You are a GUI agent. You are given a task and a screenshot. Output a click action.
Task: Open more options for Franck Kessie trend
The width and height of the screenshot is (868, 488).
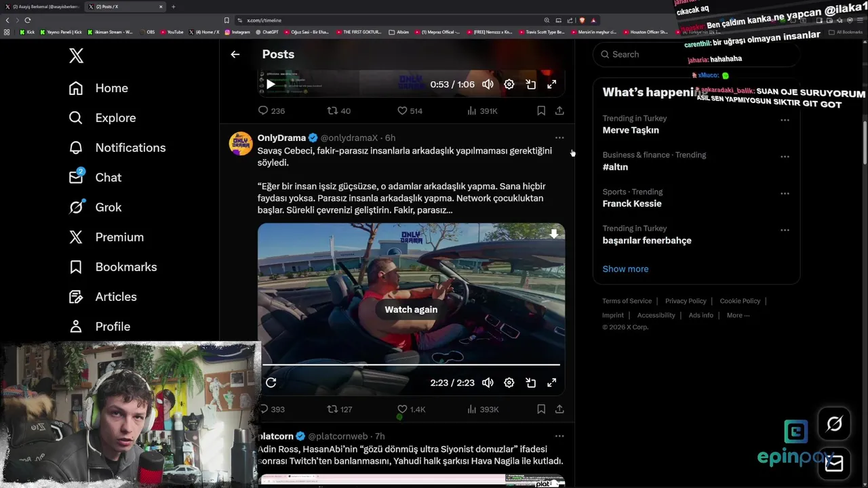point(785,193)
